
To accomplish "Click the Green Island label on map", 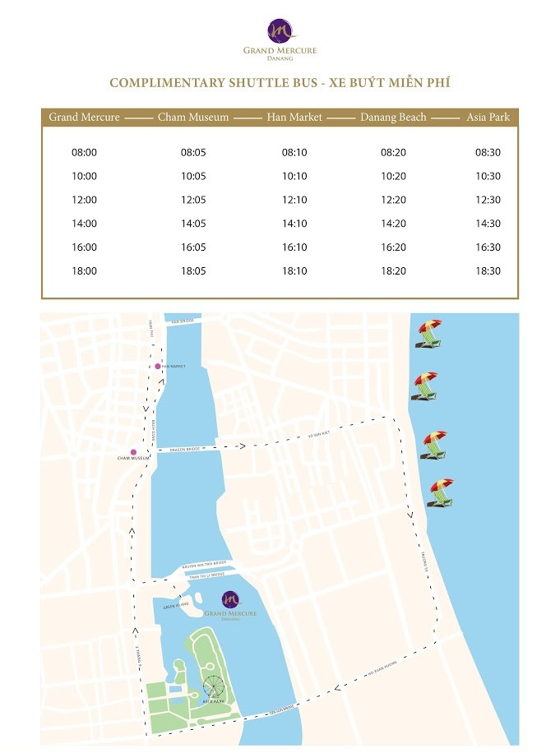I will (x=176, y=606).
